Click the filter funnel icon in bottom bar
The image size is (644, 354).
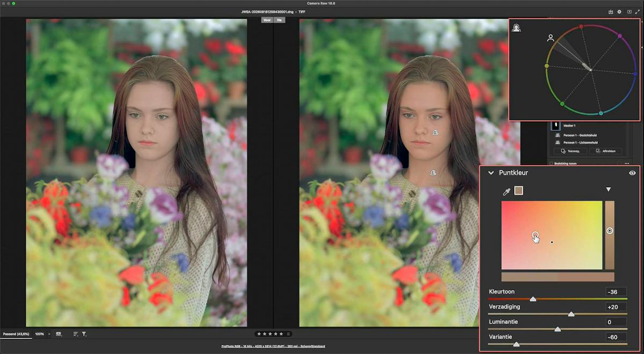[84, 334]
